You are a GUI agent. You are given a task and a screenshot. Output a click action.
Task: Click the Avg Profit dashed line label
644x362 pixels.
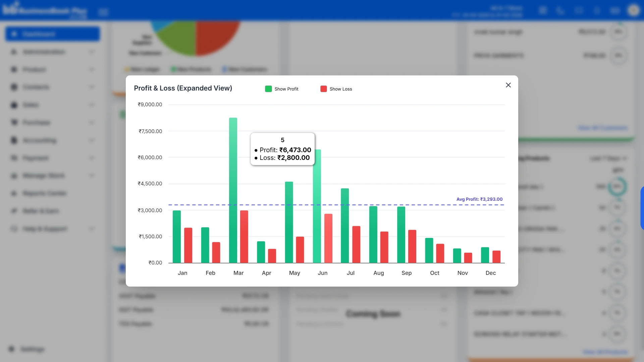tap(479, 199)
